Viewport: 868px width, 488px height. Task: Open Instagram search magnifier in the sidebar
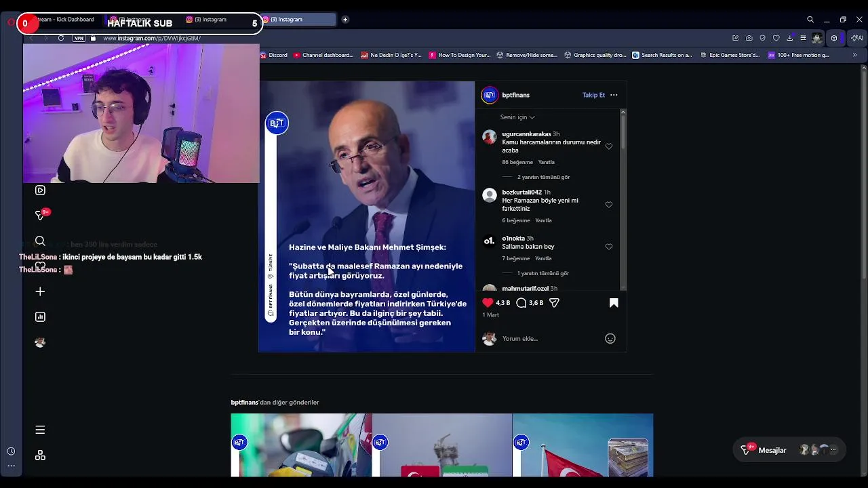pos(40,241)
